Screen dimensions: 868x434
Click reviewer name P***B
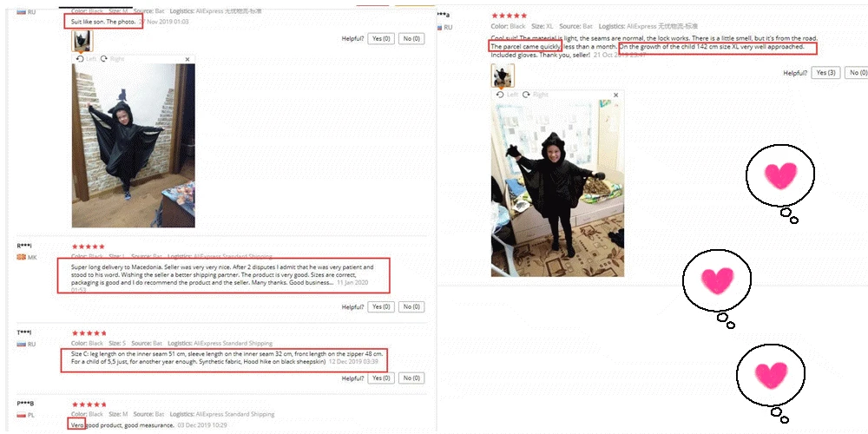pos(26,403)
